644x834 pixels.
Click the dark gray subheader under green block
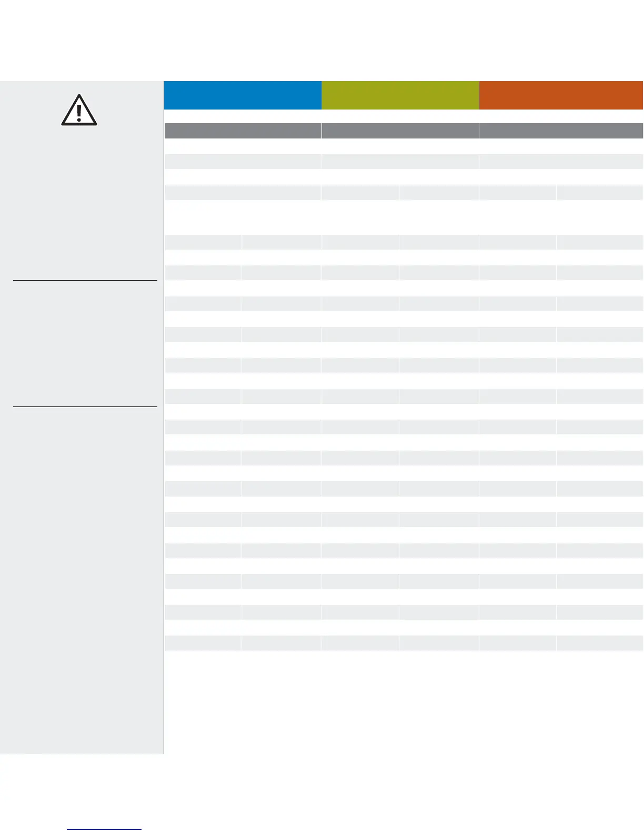400,131
